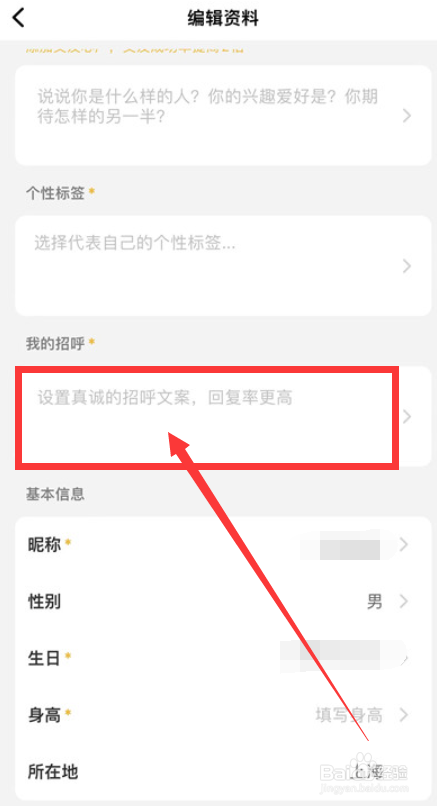Open the 我的招呼 greeting field

click(x=223, y=416)
